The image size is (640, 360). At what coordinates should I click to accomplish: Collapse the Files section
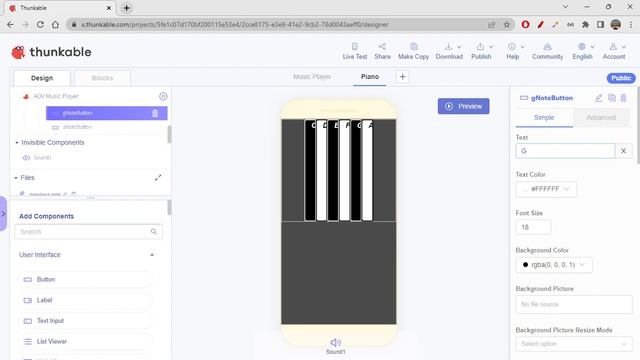point(16,178)
